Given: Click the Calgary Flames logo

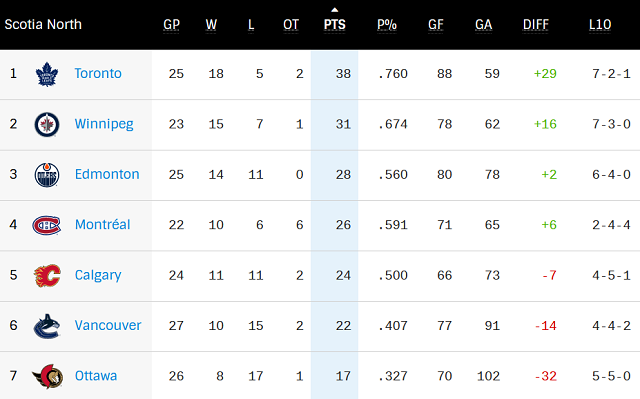Looking at the screenshot, I should tap(47, 275).
